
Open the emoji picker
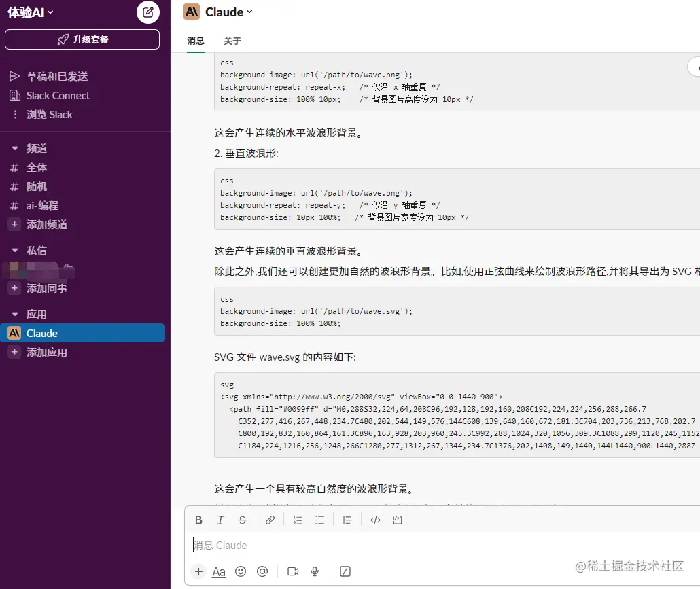pos(241,571)
